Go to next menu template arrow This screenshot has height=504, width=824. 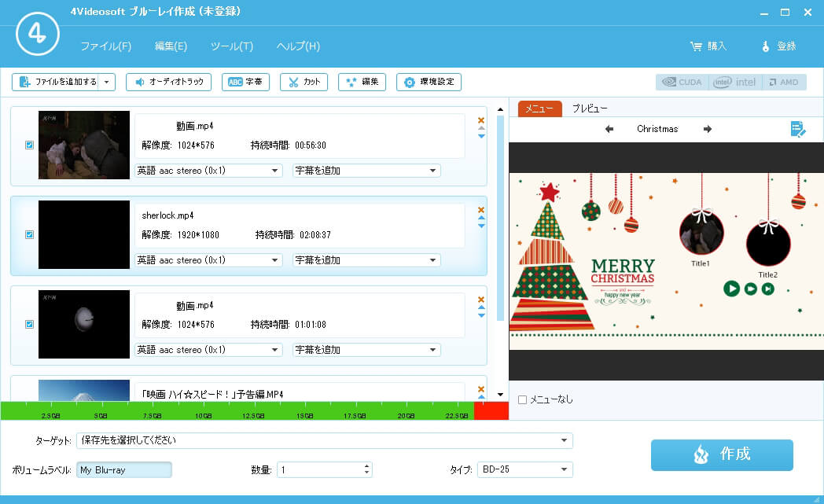pos(708,129)
